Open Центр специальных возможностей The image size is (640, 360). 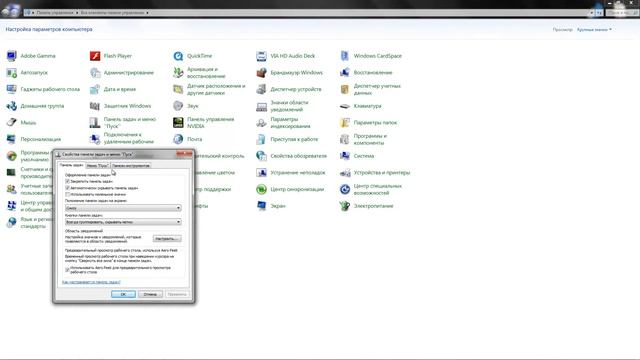[x=371, y=189]
